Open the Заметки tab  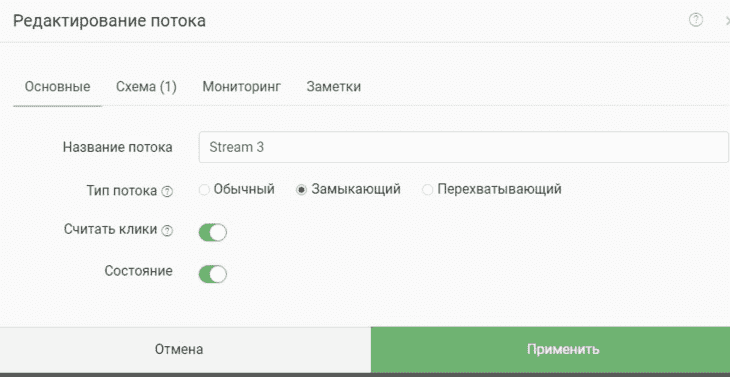point(333,87)
